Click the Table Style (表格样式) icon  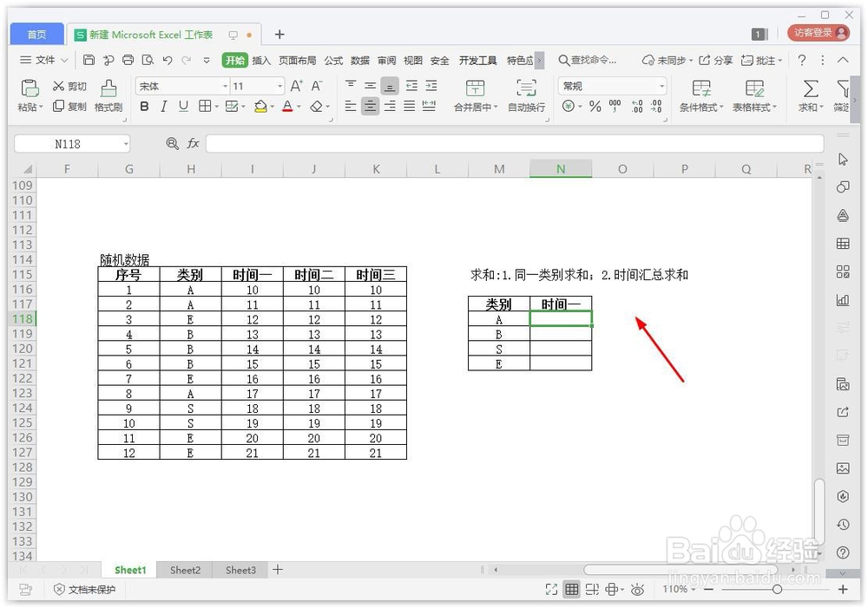point(754,88)
